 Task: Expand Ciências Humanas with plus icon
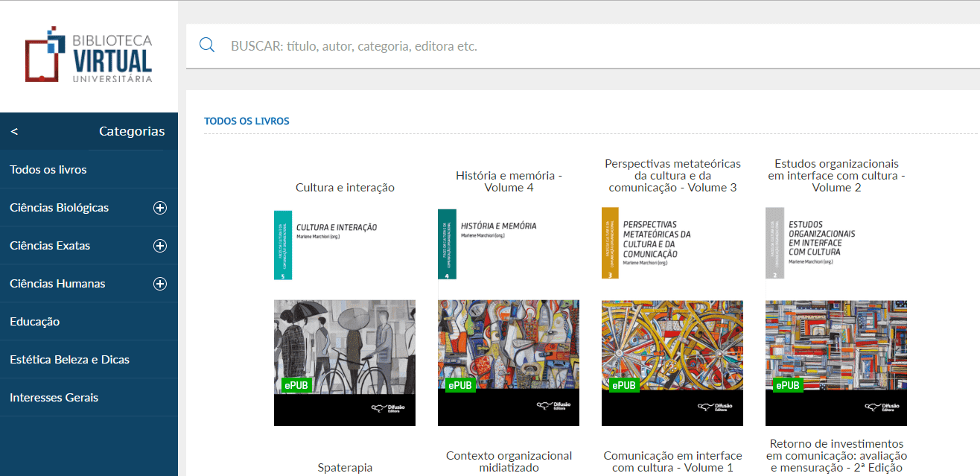[159, 284]
